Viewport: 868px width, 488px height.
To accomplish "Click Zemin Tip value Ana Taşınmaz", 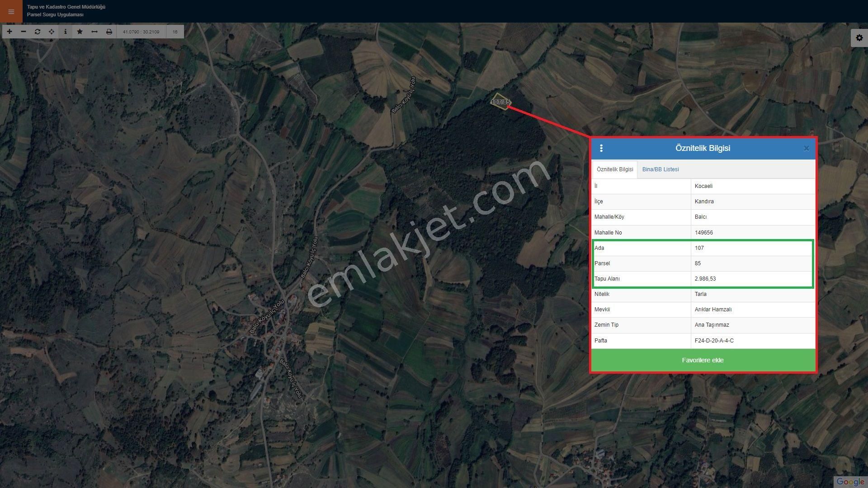I will coord(712,325).
